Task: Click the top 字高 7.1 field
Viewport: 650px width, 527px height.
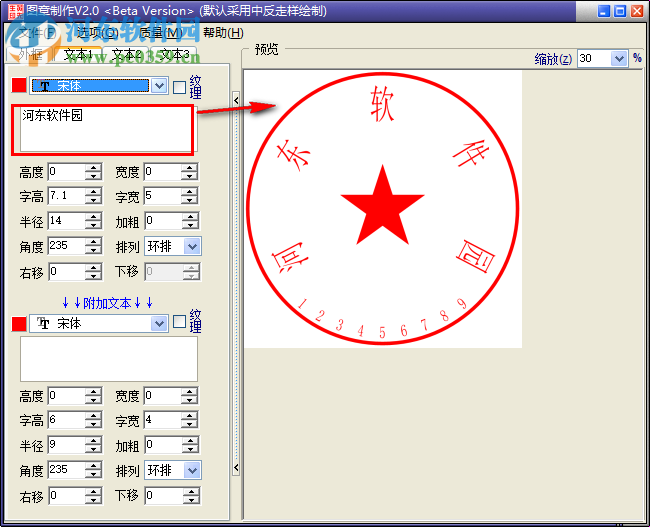Action: pyautogui.click(x=67, y=196)
